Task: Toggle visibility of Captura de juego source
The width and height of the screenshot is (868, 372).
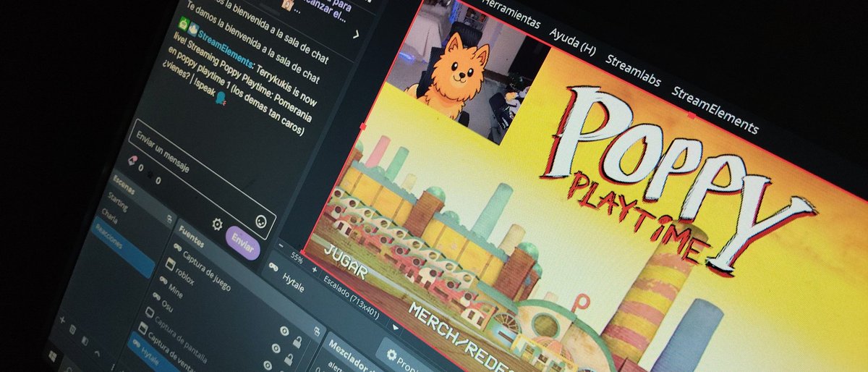Action: click(x=285, y=331)
